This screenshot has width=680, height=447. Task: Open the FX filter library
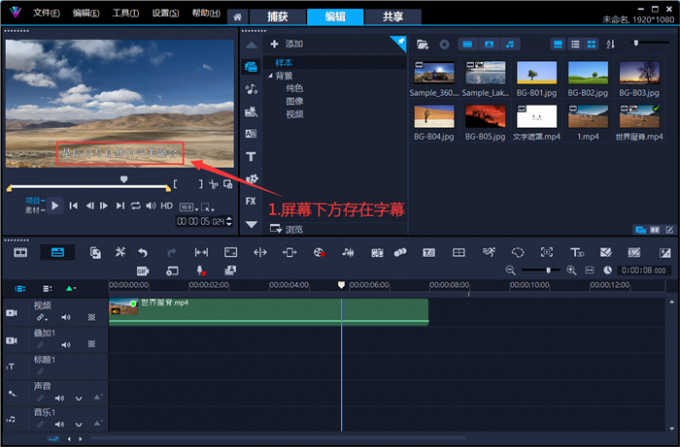(x=251, y=201)
